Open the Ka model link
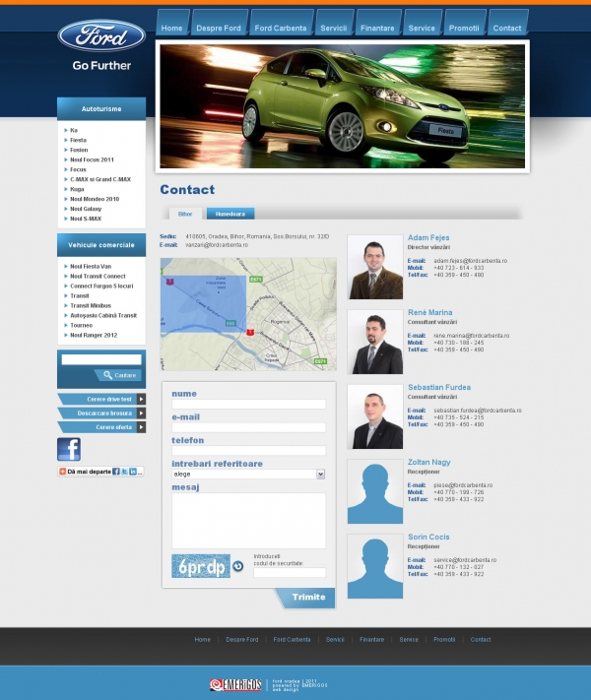591x700 pixels. (x=74, y=130)
